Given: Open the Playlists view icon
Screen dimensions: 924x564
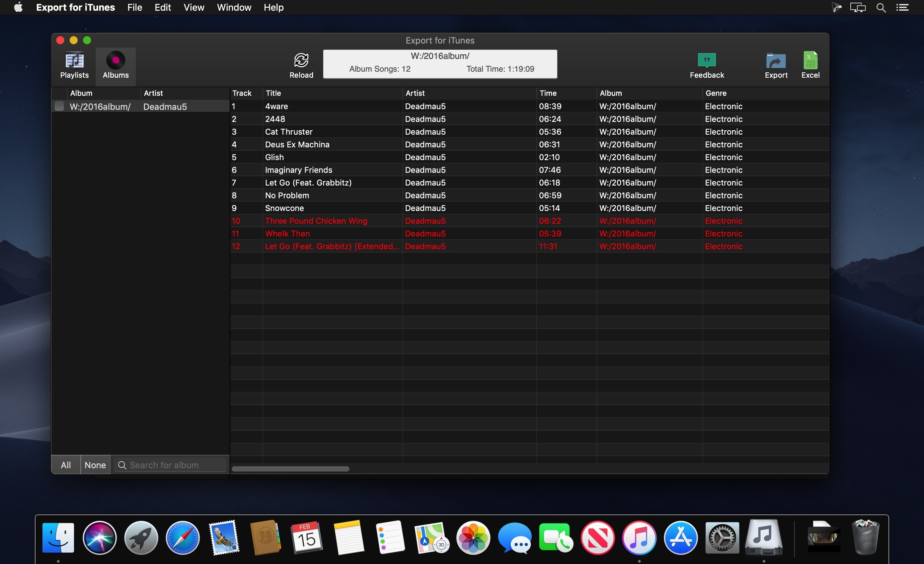Looking at the screenshot, I should point(74,60).
